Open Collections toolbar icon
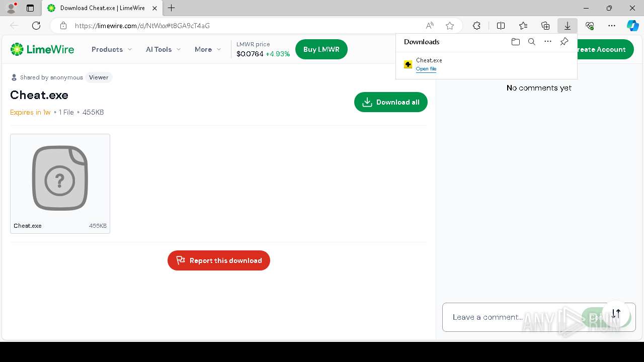The height and width of the screenshot is (362, 644). click(545, 26)
